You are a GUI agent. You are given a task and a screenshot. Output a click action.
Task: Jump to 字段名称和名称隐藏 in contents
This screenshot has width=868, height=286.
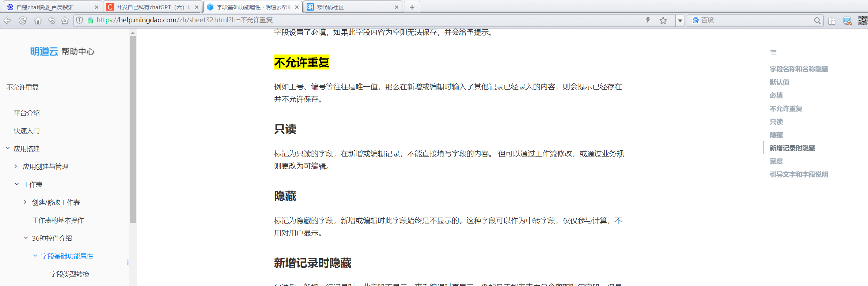[799, 69]
